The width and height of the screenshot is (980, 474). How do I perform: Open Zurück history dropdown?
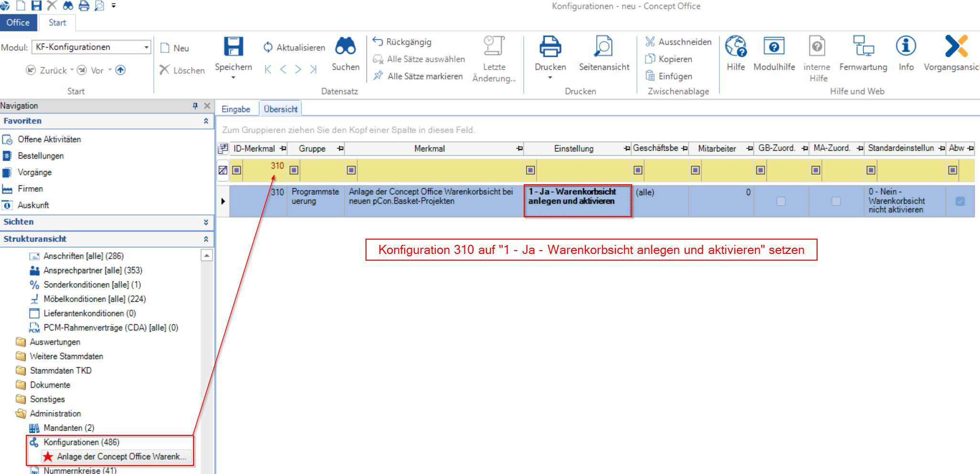coord(72,70)
